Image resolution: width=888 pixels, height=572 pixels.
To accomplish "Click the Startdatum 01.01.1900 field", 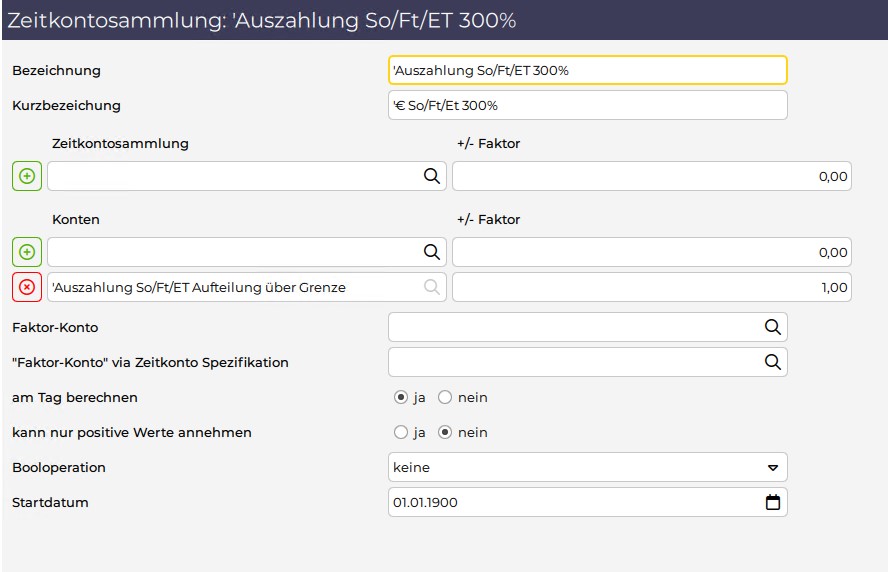I will point(588,502).
